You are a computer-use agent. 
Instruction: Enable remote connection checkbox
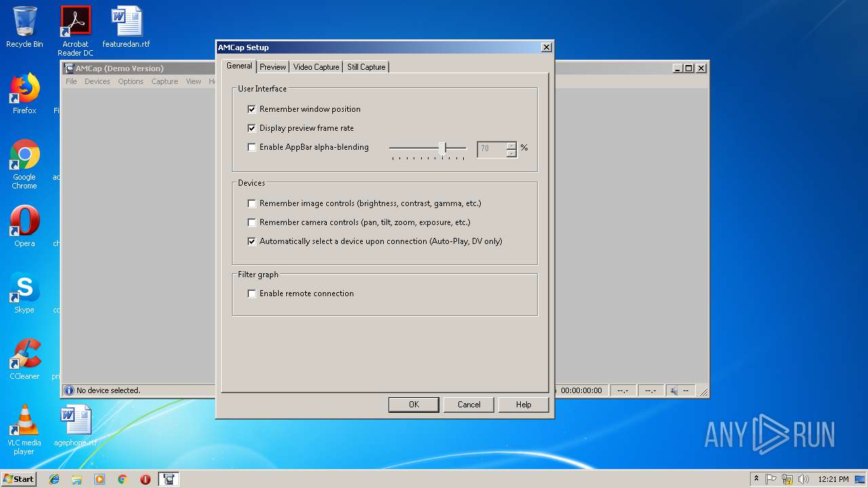[252, 293]
